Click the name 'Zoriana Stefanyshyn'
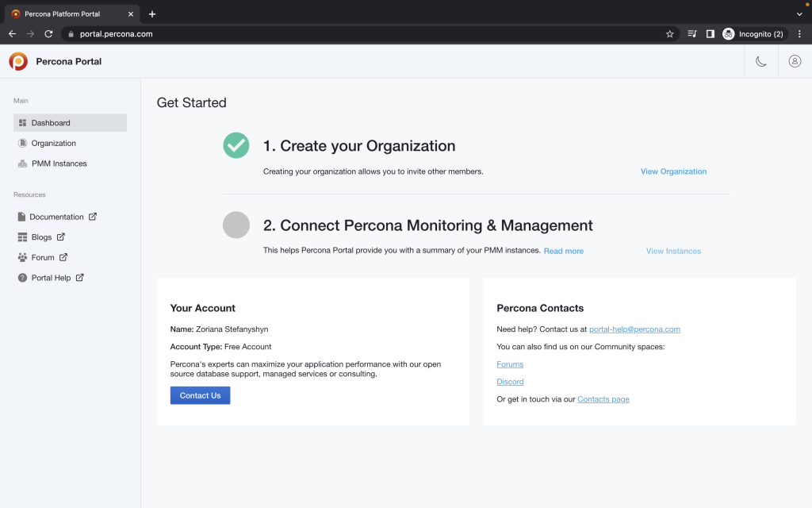812x508 pixels. pyautogui.click(x=232, y=329)
